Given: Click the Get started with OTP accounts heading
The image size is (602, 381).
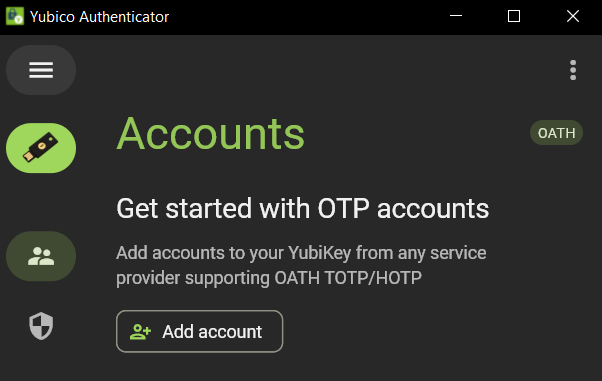Looking at the screenshot, I should click(303, 209).
